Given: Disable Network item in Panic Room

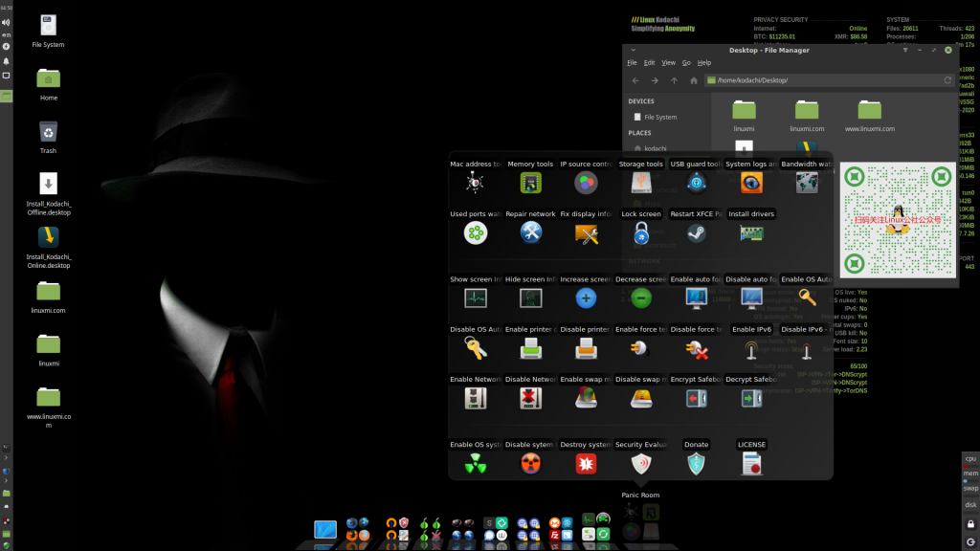Looking at the screenshot, I should click(x=530, y=398).
